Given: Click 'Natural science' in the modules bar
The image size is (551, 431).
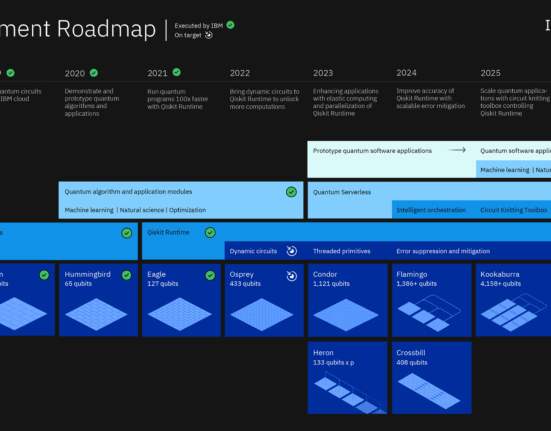Looking at the screenshot, I should click(142, 210).
